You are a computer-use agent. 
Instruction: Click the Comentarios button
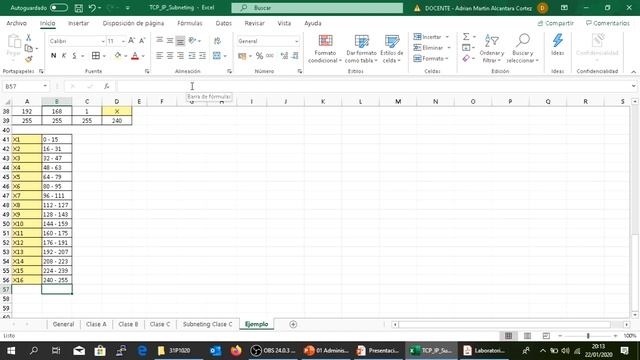click(608, 23)
